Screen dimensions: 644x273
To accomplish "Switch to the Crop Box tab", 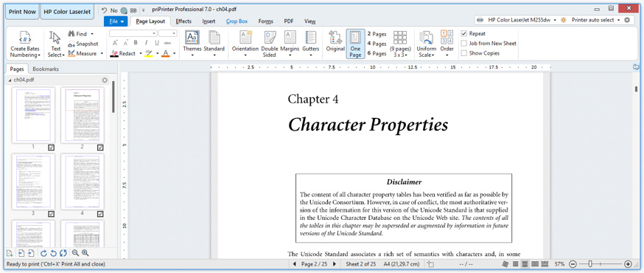I will 237,21.
